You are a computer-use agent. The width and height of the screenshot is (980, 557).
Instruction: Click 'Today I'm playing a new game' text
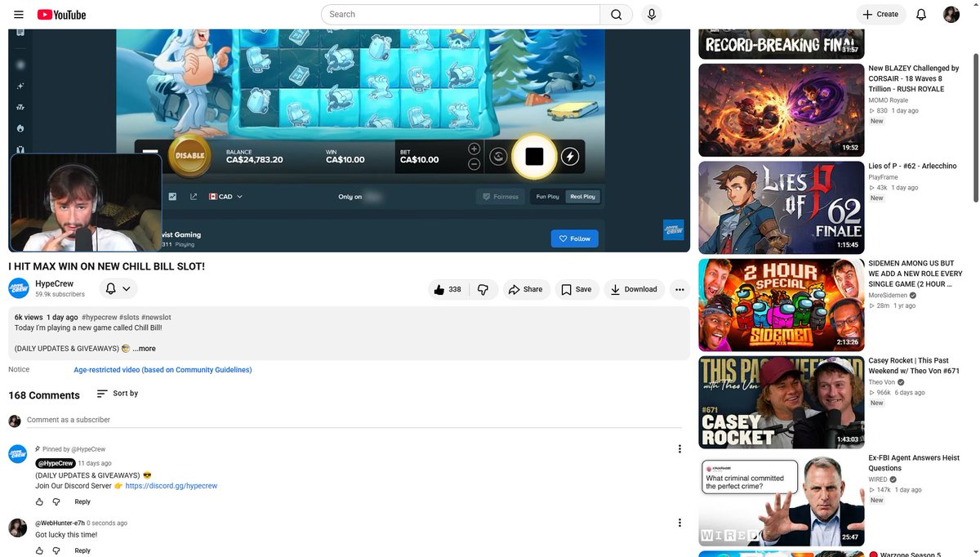88,328
